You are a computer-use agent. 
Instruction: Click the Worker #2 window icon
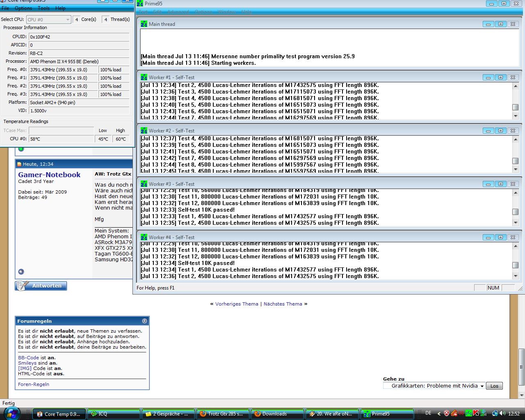tap(144, 131)
